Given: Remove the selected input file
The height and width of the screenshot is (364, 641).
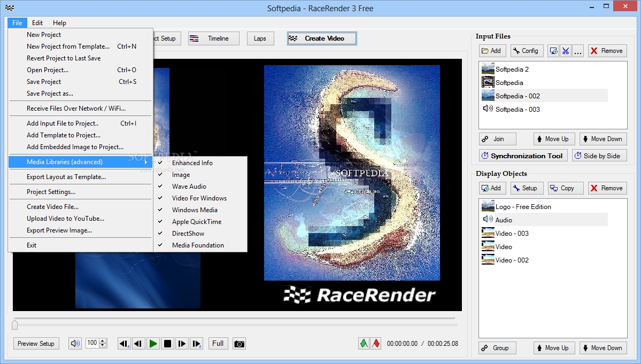Looking at the screenshot, I should [607, 51].
